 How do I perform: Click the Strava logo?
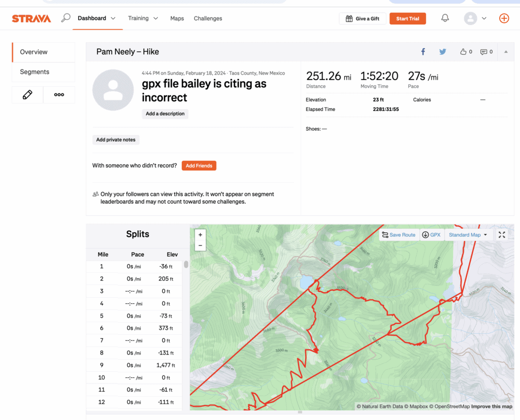(31, 19)
